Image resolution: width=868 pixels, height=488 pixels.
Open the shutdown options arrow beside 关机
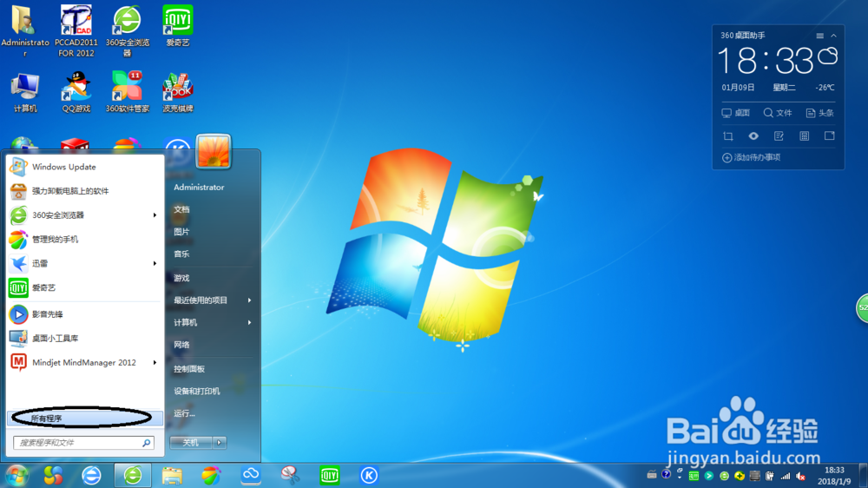tap(220, 443)
